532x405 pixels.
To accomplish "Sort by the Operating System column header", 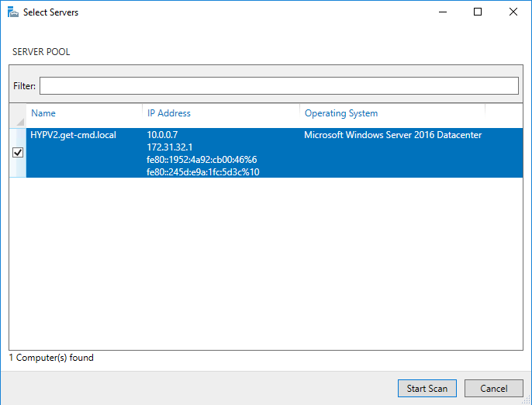I will pos(341,113).
